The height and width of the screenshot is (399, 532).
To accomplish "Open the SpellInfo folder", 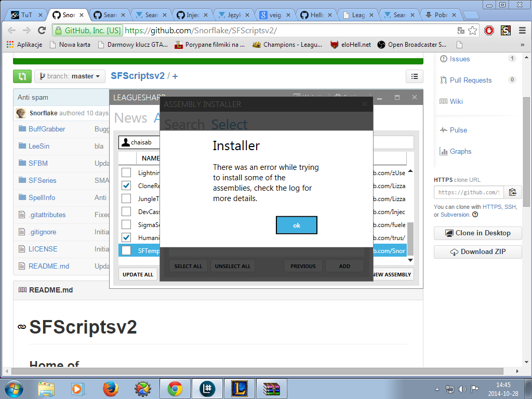I will (x=42, y=197).
